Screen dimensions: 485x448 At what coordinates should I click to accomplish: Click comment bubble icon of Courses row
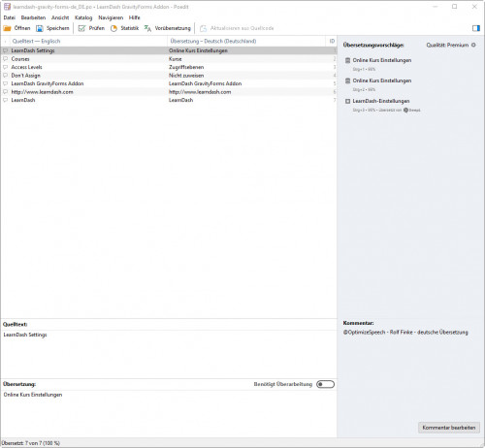pos(5,59)
